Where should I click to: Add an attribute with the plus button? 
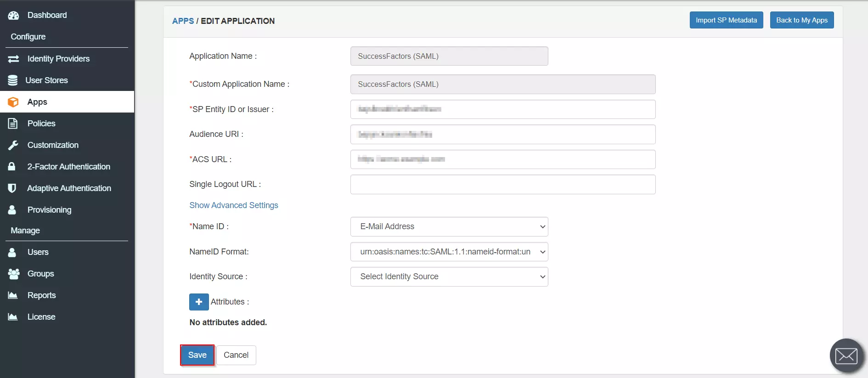click(x=199, y=302)
